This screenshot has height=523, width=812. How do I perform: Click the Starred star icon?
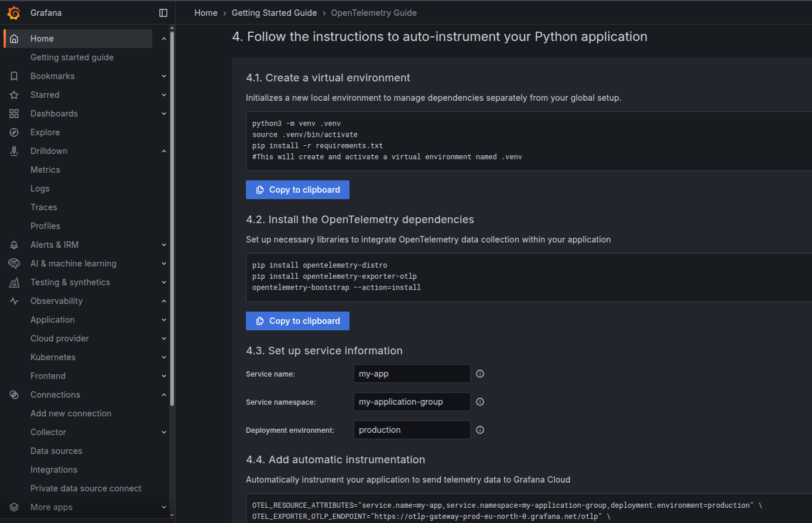pos(14,95)
